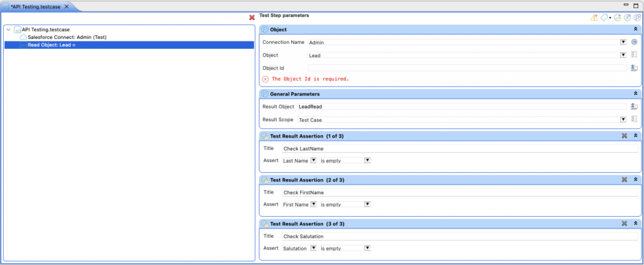The image size is (644, 265).
Task: Click the Test Result Assertion 3 of 3 icon
Action: [265, 224]
